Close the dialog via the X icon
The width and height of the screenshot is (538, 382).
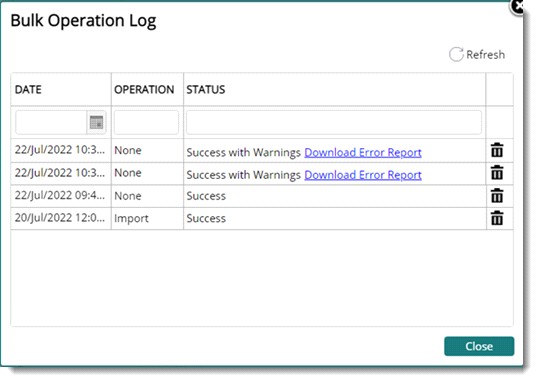(517, 6)
